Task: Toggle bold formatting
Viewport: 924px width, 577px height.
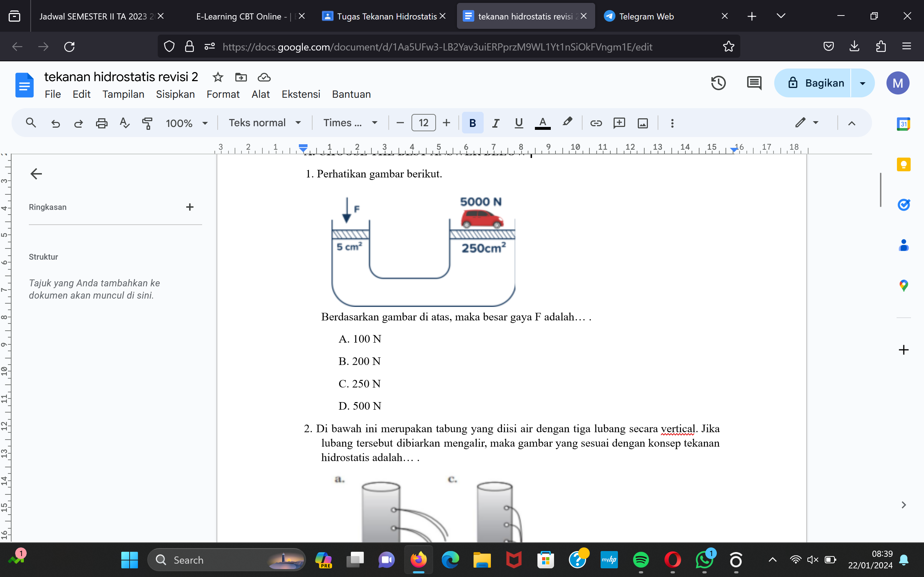Action: [472, 123]
